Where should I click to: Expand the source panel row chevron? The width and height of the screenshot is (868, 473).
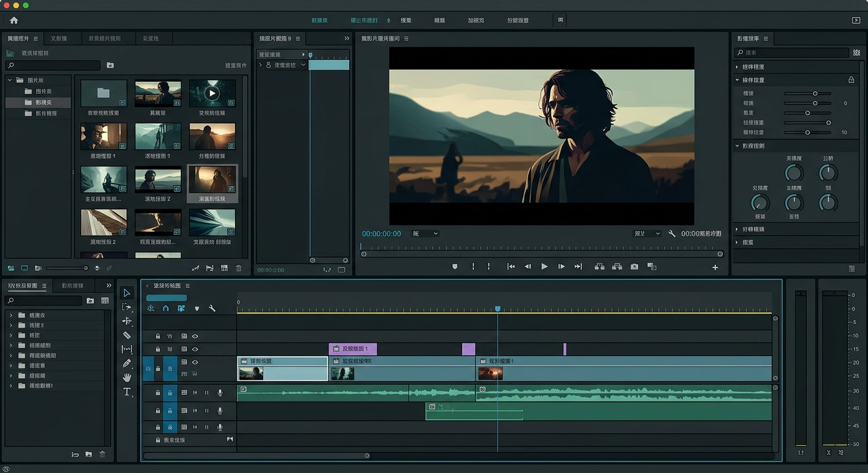tap(261, 65)
